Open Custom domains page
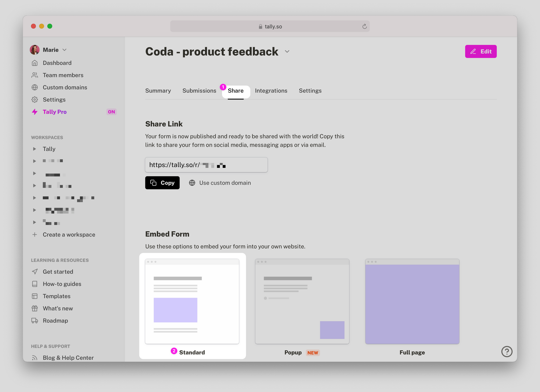540x392 pixels. [x=65, y=87]
